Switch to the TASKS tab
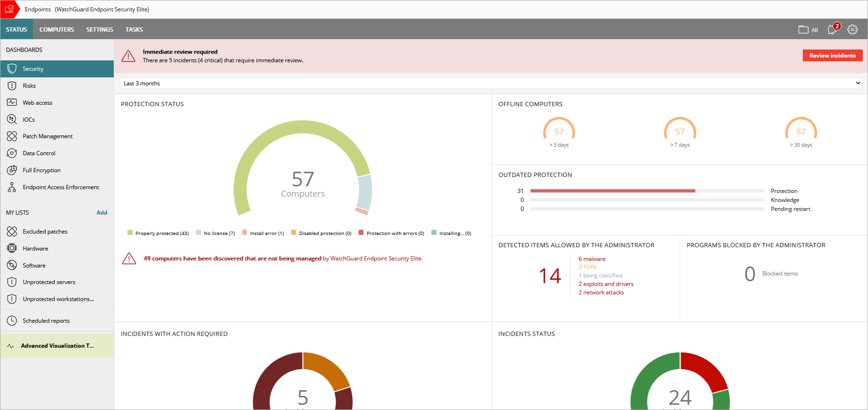 (134, 29)
